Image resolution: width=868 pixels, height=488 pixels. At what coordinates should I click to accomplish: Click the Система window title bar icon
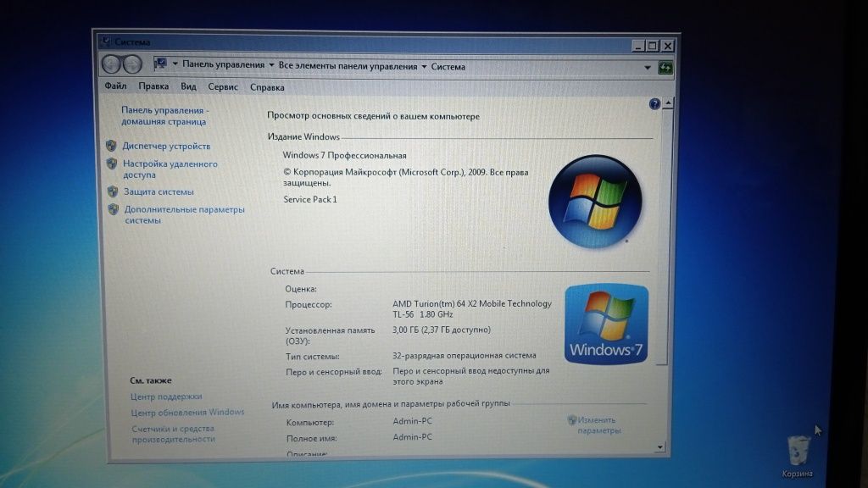coord(104,42)
